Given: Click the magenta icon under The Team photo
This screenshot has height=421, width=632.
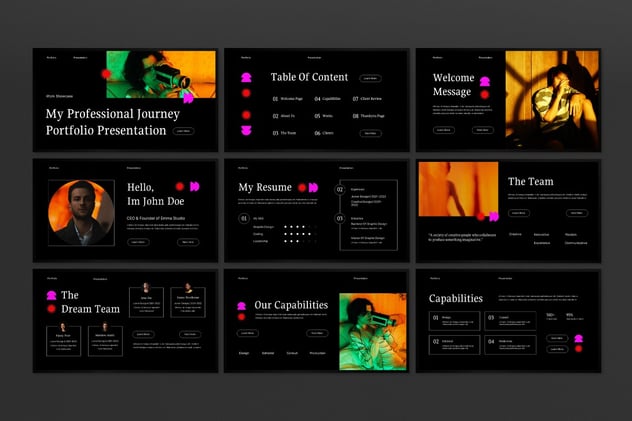Looking at the screenshot, I should click(x=492, y=215).
